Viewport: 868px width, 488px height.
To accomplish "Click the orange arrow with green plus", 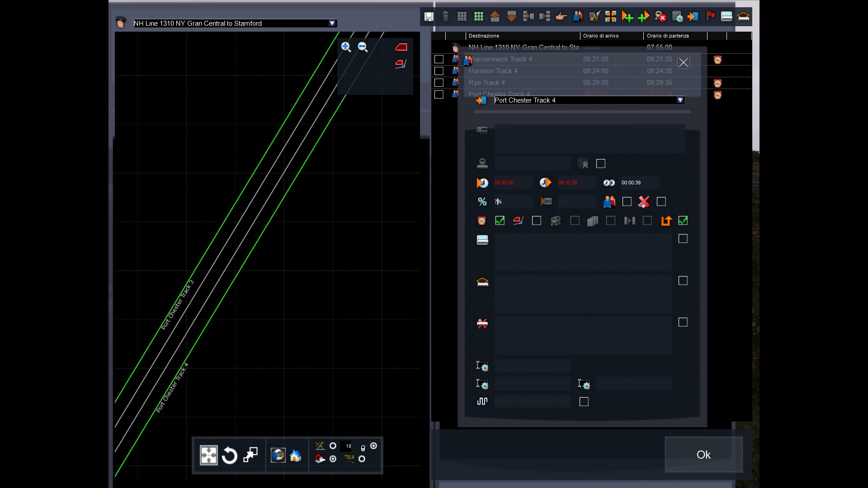I will (x=627, y=17).
